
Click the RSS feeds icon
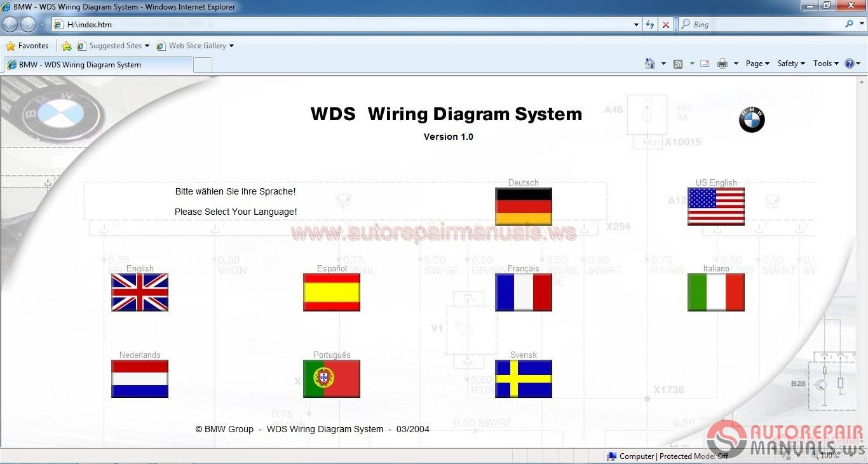pos(678,64)
